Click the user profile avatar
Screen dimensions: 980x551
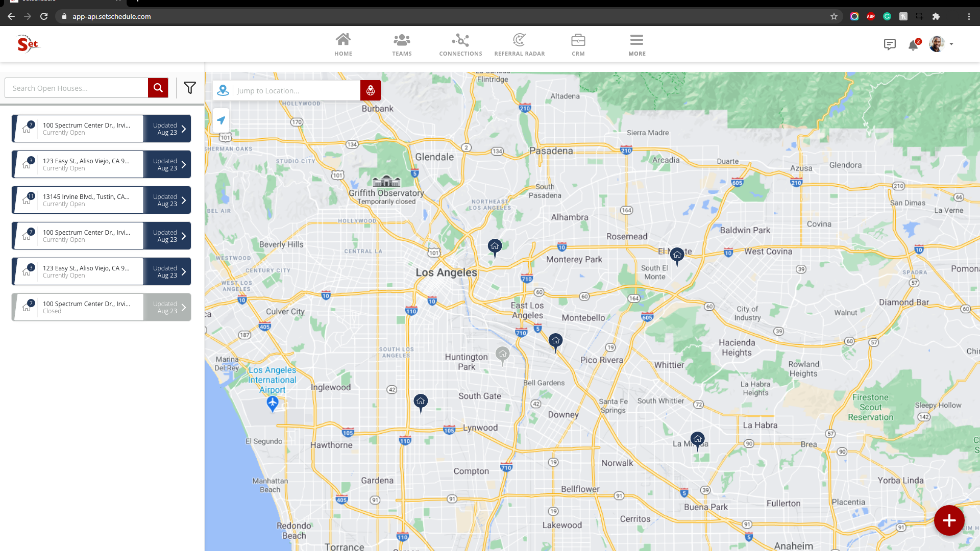point(937,44)
